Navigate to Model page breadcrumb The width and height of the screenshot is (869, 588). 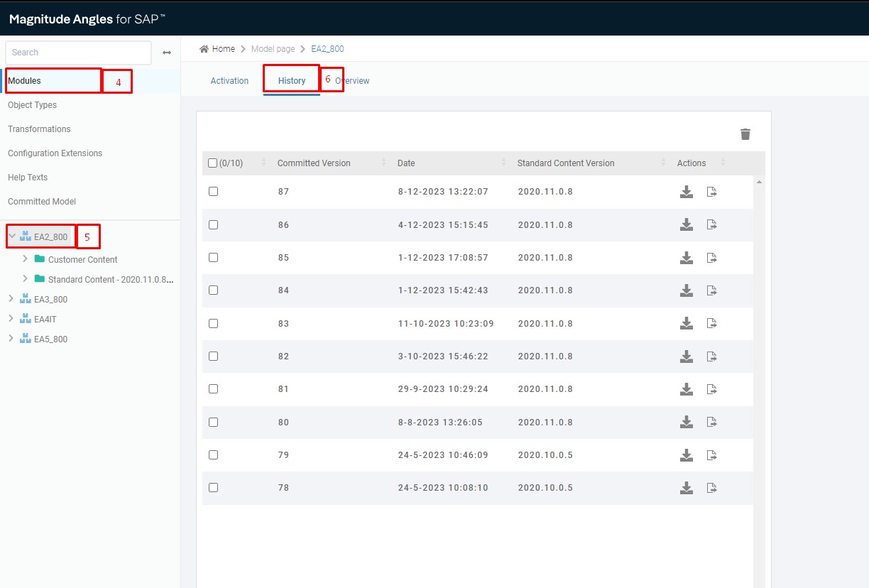[273, 49]
